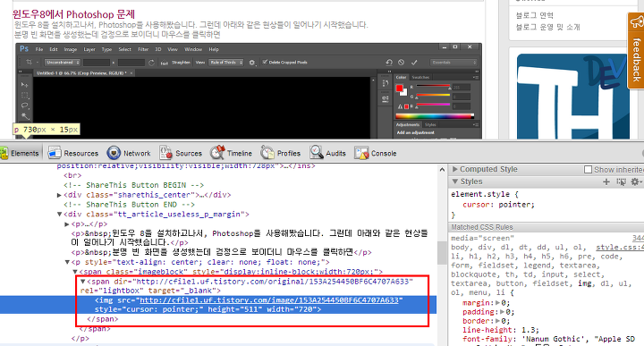Toggle the Delete Cropped Pixels checkbox
The height and width of the screenshot is (346, 644).
tap(265, 63)
